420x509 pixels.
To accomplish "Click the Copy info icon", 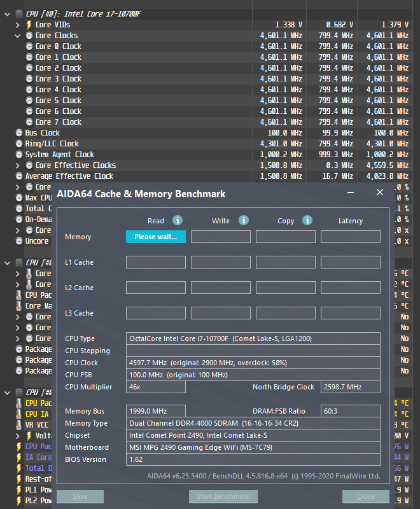I will pyautogui.click(x=307, y=220).
